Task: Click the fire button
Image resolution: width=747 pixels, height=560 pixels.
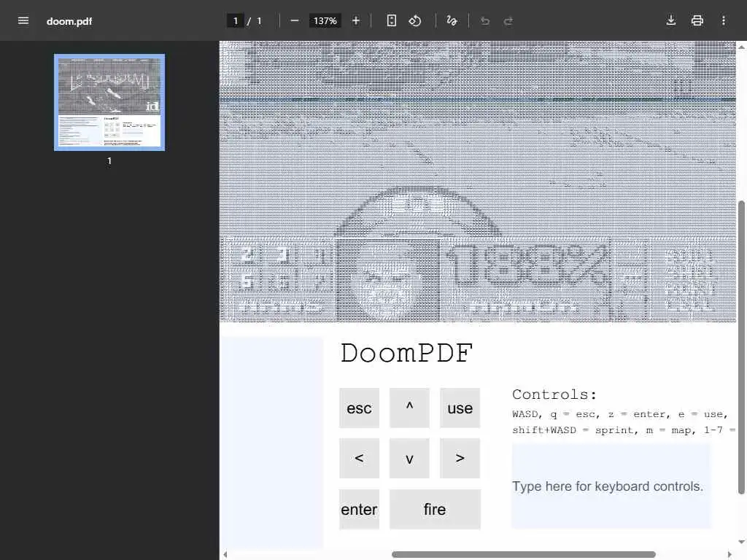Action: [435, 509]
